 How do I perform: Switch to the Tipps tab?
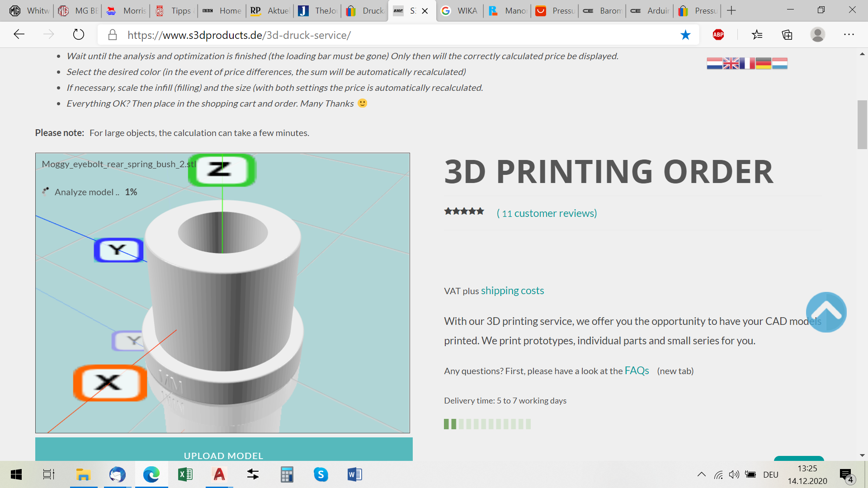175,10
